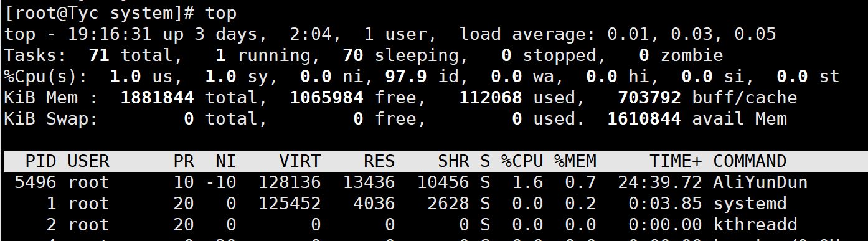Click SHR value 2628
This screenshot has width=868, height=241.
coord(449,204)
